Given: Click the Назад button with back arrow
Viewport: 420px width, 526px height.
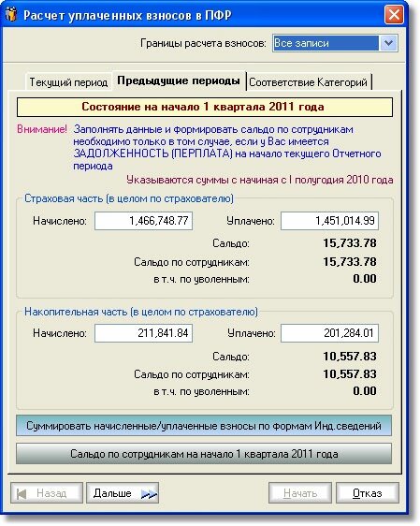Looking at the screenshot, I should [x=47, y=493].
